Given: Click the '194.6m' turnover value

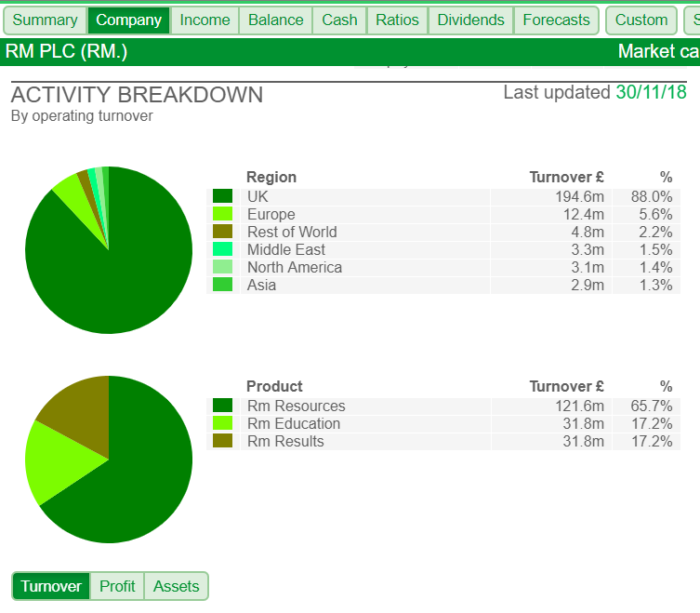Looking at the screenshot, I should tap(579, 196).
